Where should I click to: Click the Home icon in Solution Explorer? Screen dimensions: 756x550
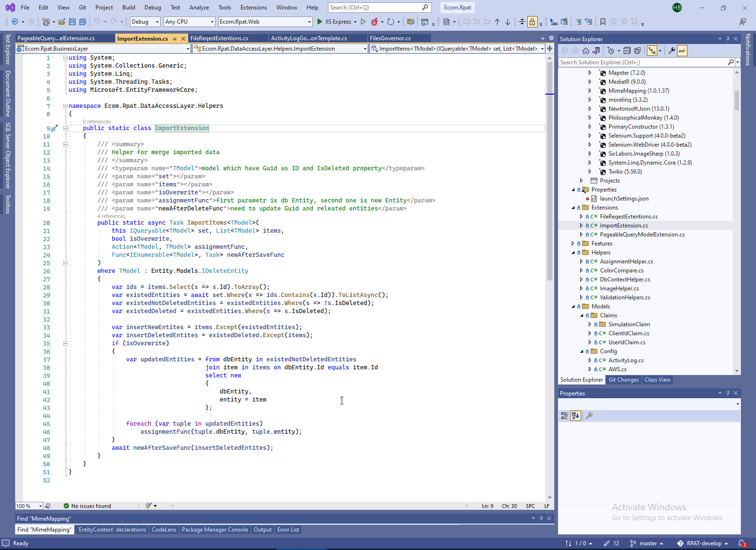586,51
